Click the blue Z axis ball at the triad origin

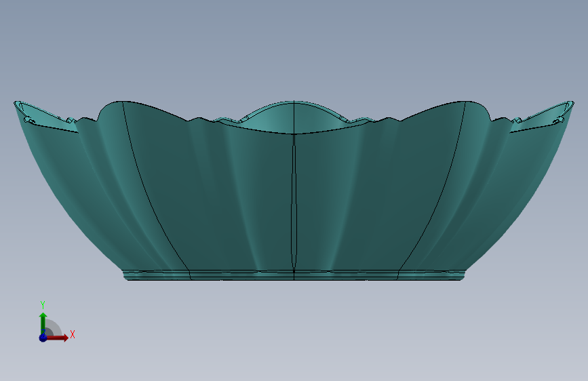(x=43, y=338)
